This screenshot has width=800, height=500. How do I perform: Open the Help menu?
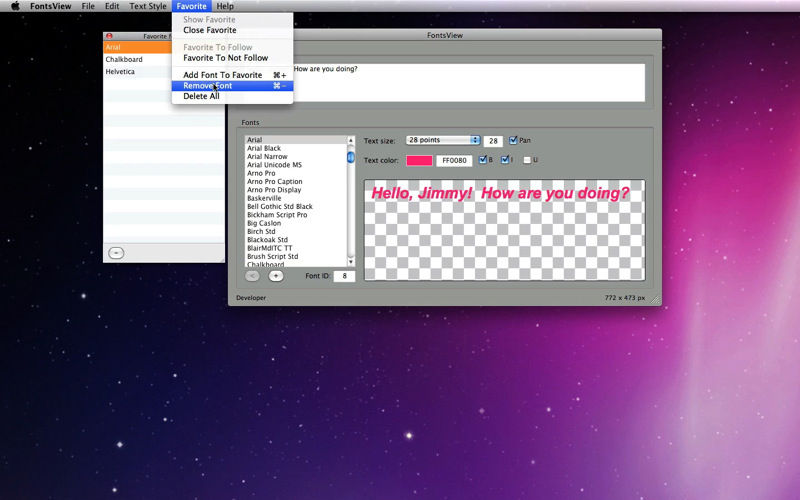[225, 6]
